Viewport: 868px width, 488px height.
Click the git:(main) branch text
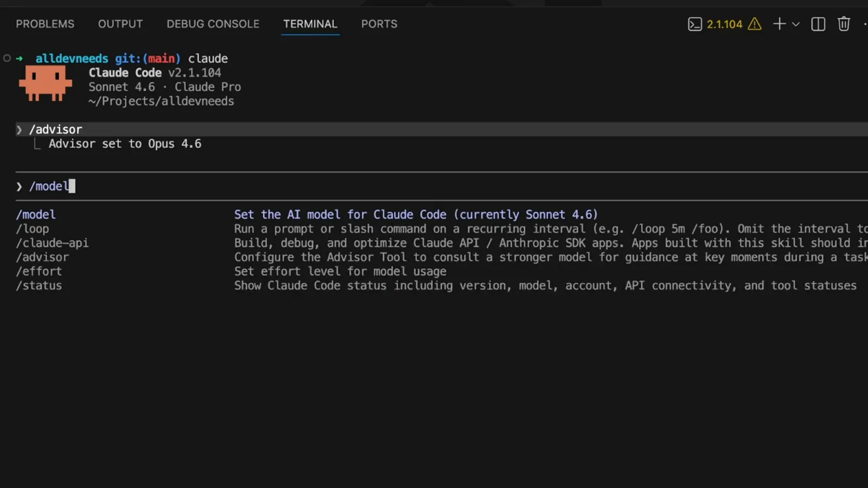[148, 58]
